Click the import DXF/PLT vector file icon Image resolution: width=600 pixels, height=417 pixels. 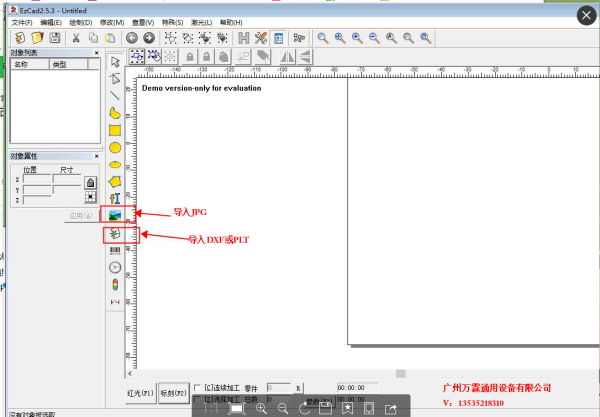(x=115, y=234)
